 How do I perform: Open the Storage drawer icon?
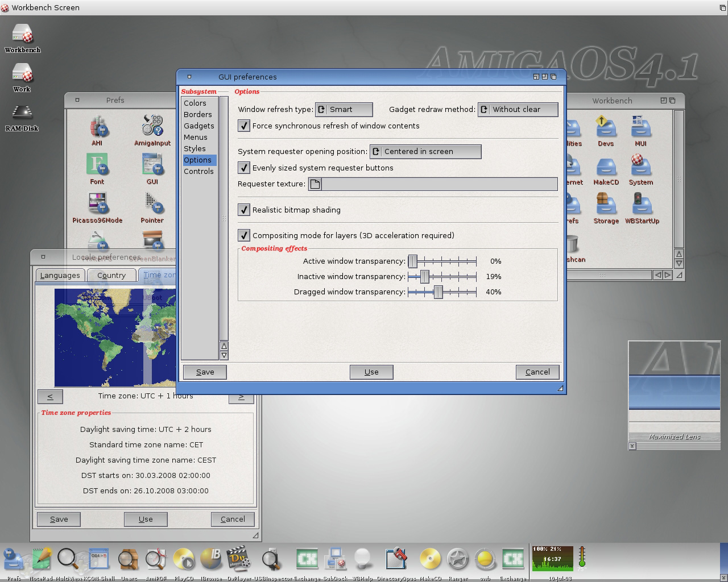coord(606,204)
